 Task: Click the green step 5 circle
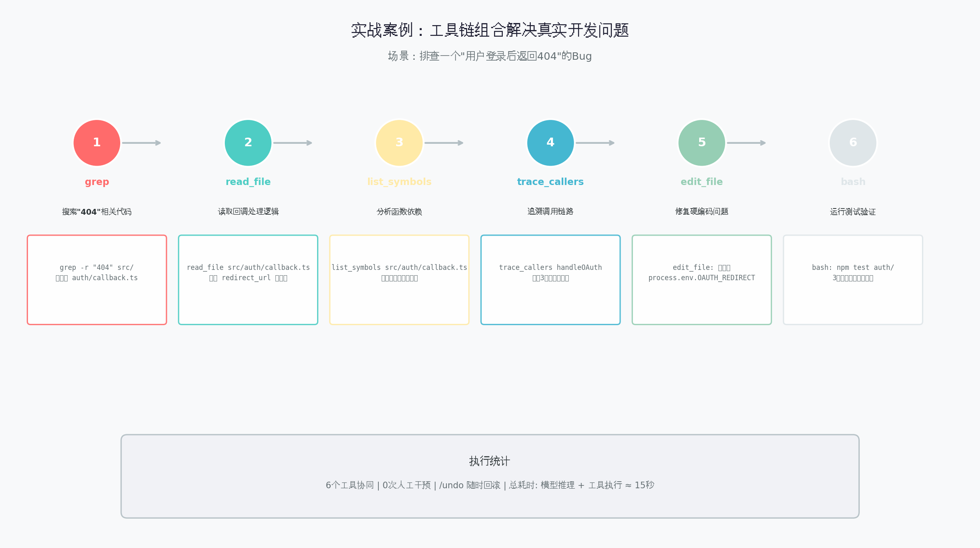point(702,143)
